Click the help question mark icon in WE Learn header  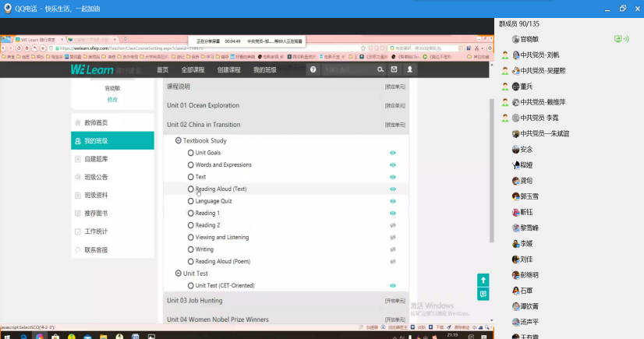pyautogui.click(x=313, y=69)
